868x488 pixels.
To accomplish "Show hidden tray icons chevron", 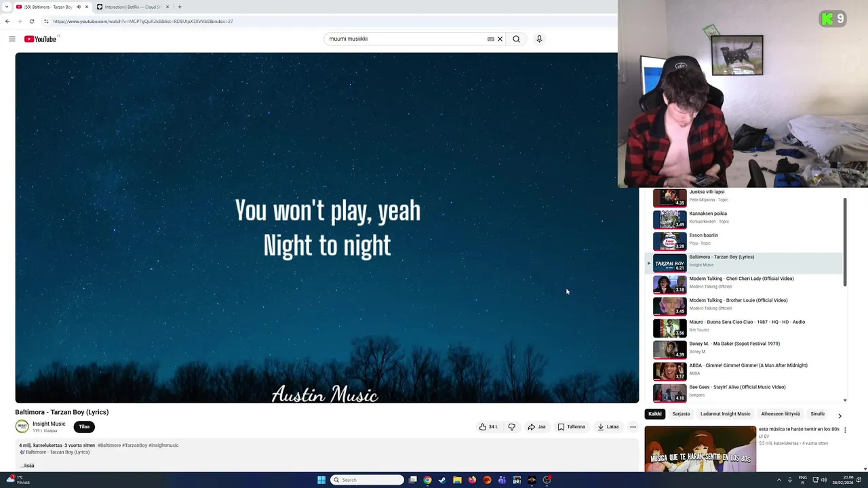I will pyautogui.click(x=779, y=480).
